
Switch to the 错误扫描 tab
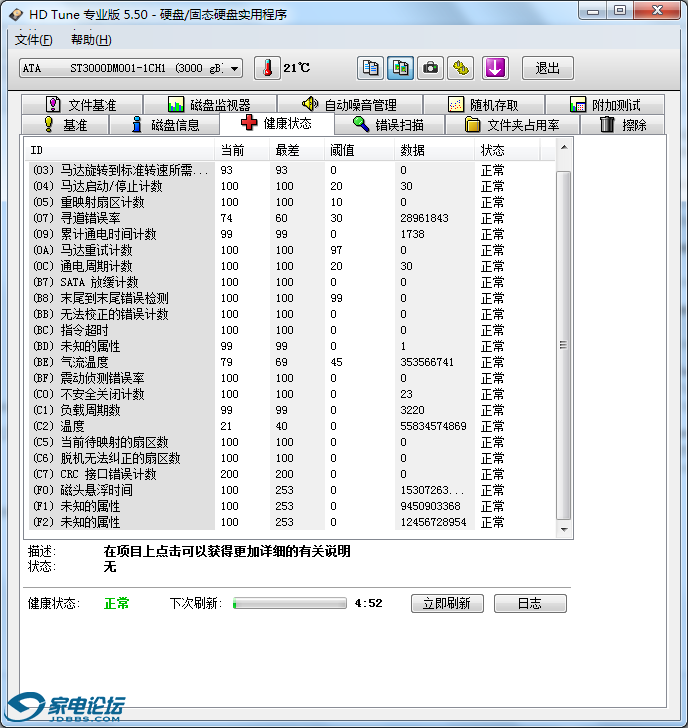389,125
